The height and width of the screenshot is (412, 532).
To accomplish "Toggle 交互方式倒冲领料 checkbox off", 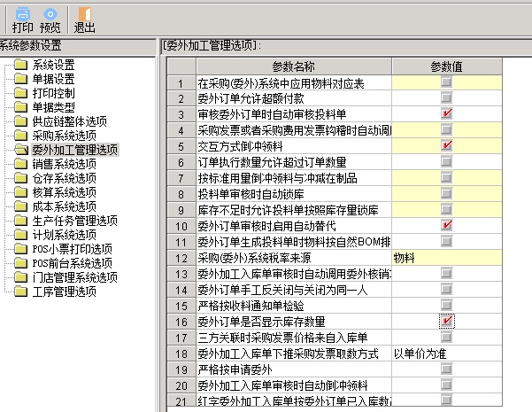I will click(x=446, y=145).
